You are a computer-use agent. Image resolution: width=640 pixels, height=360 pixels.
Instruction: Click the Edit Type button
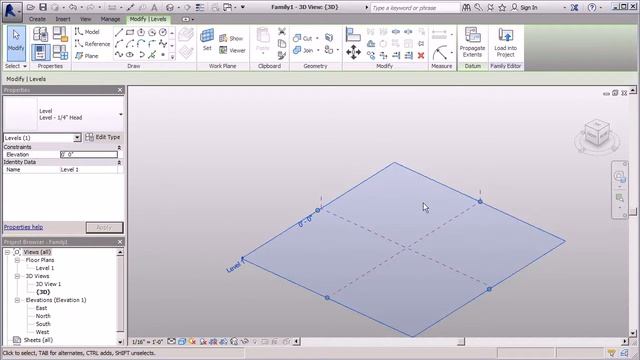[x=102, y=138]
